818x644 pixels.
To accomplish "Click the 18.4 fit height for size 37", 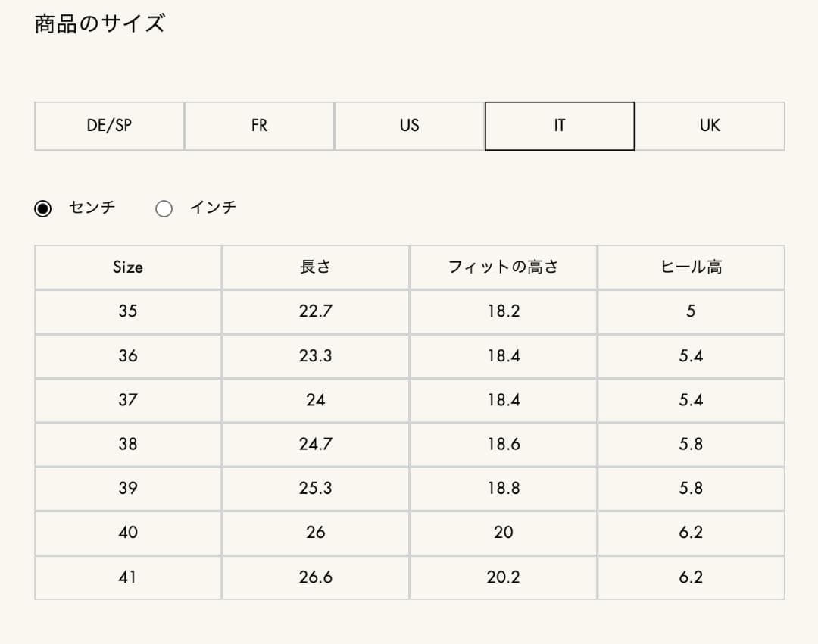I will tap(502, 399).
